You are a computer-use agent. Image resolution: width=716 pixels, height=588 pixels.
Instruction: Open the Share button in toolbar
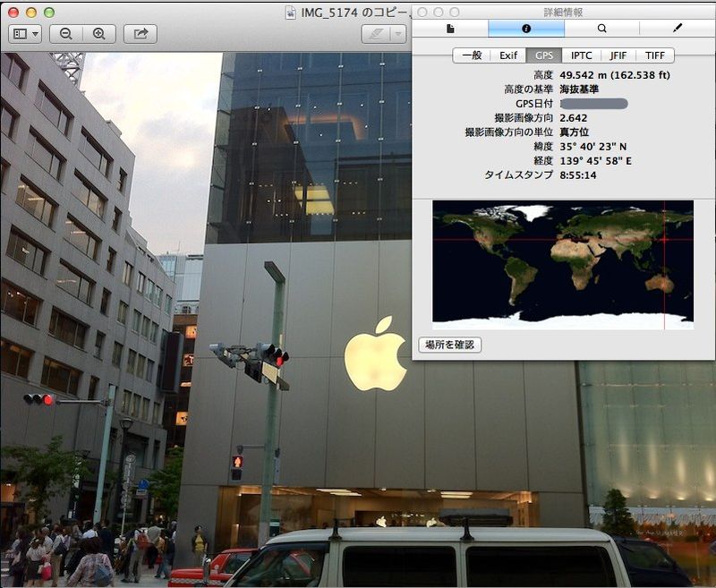click(141, 34)
